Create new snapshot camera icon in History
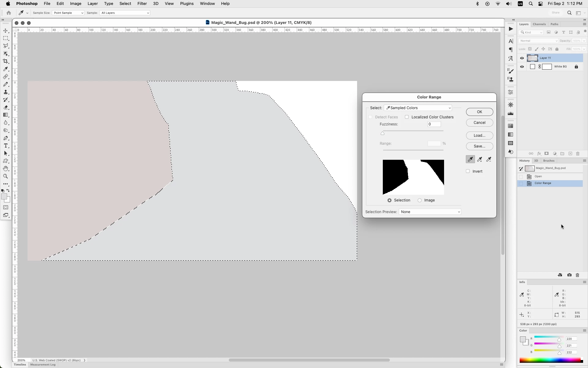This screenshot has height=368, width=588. tap(569, 275)
